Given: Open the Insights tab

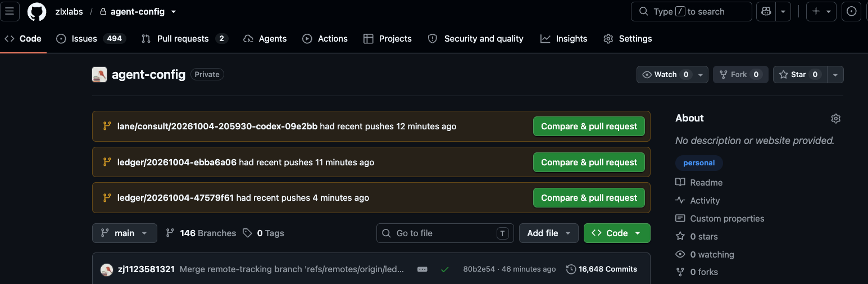Looking at the screenshot, I should tap(564, 39).
